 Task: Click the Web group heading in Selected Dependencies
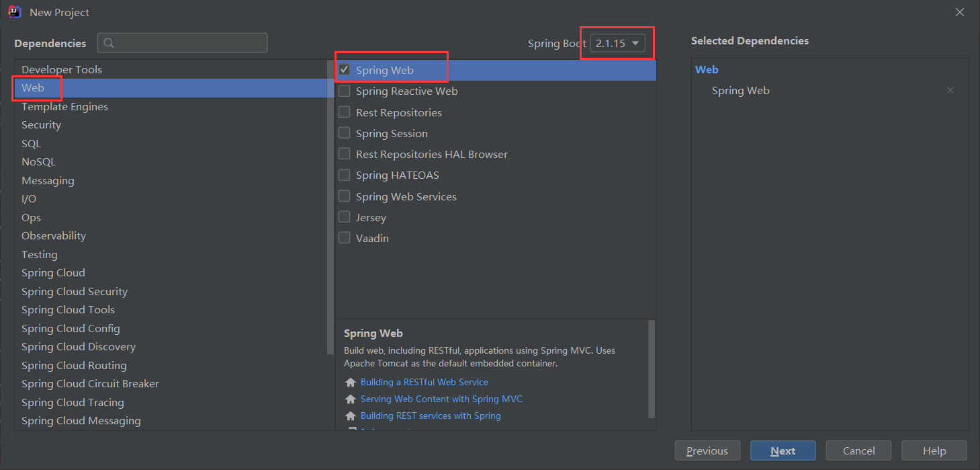pos(707,69)
